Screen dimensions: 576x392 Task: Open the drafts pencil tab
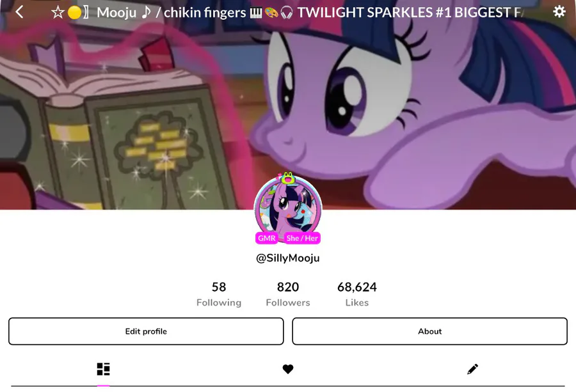(x=473, y=369)
